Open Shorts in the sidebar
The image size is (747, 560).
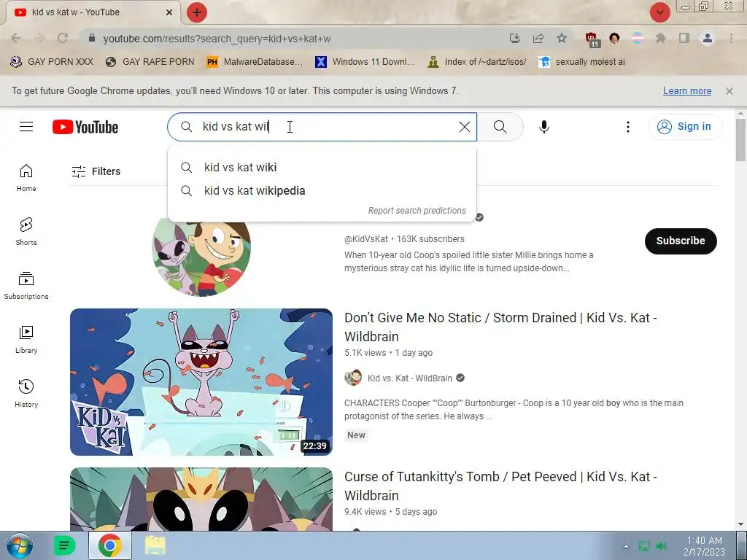[x=26, y=232]
